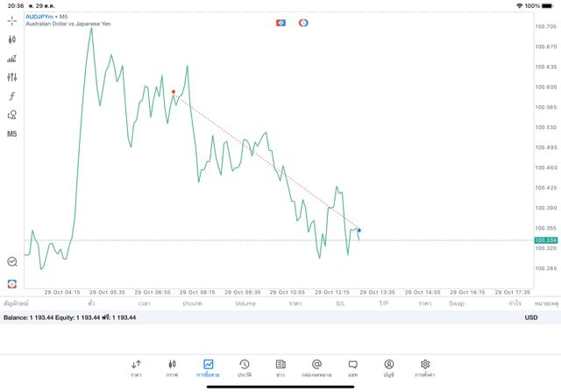The image size is (561, 392).
Task: Click the 100.334 current price label
Action: click(545, 240)
